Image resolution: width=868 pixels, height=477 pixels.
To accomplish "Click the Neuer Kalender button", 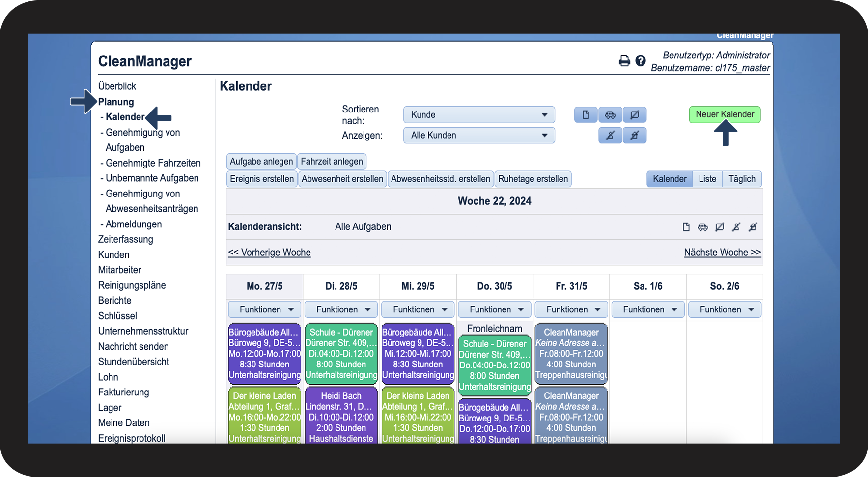I will [x=725, y=114].
